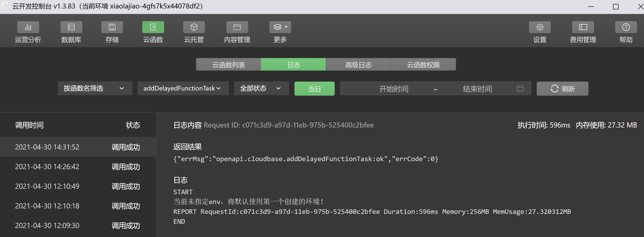The image size is (644, 237).
Task: Switch to 云函数列表 tab
Action: pyautogui.click(x=228, y=65)
